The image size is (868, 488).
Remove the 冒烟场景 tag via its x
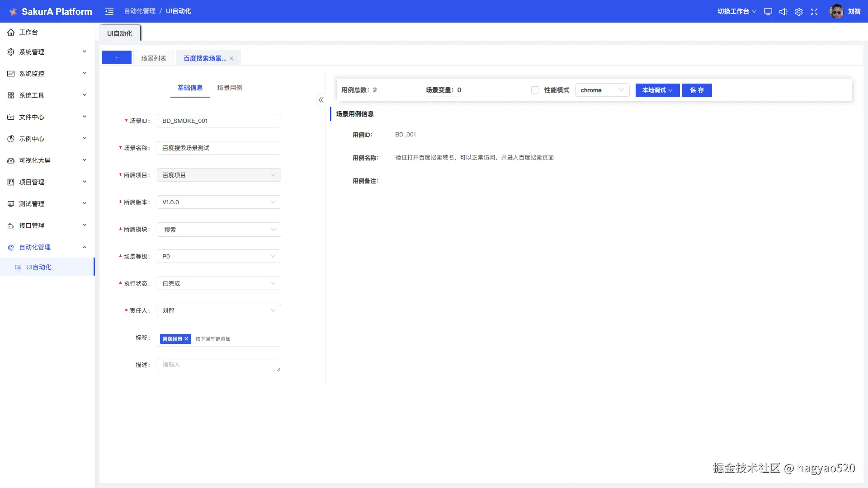point(186,339)
